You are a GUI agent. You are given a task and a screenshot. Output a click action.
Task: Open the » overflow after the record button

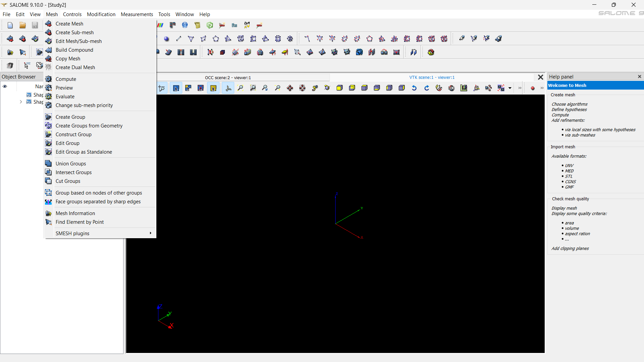point(542,88)
